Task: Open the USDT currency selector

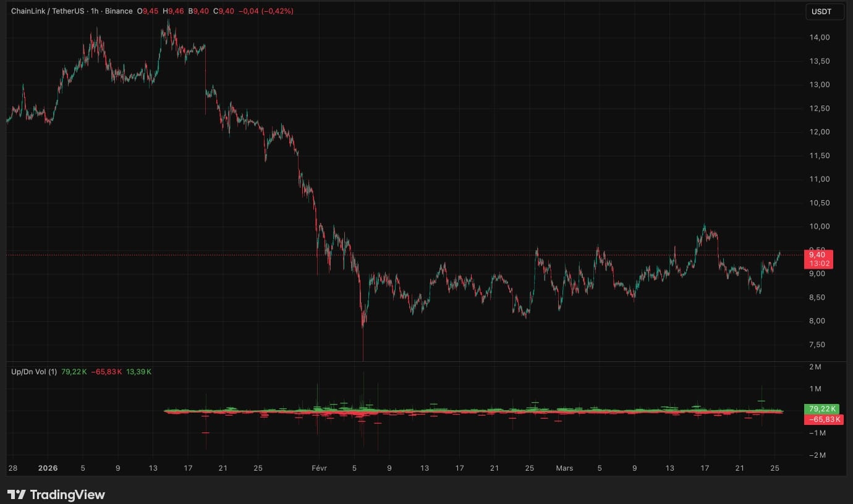Action: 825,12
